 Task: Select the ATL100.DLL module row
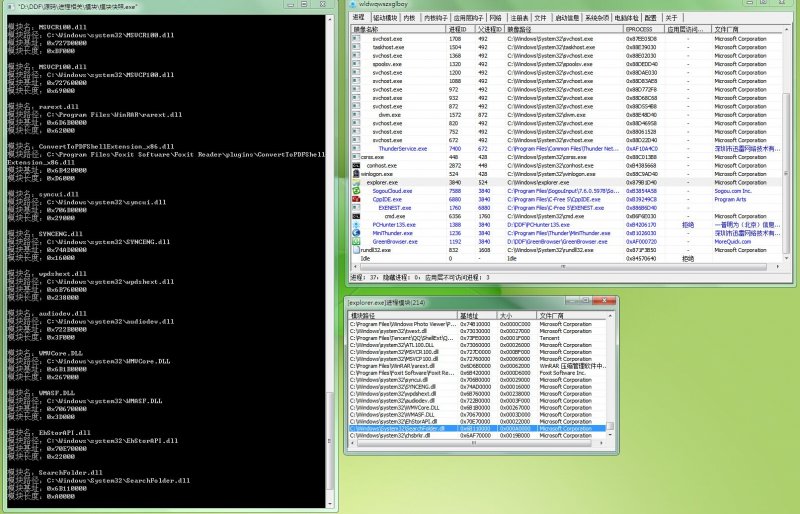(477, 345)
